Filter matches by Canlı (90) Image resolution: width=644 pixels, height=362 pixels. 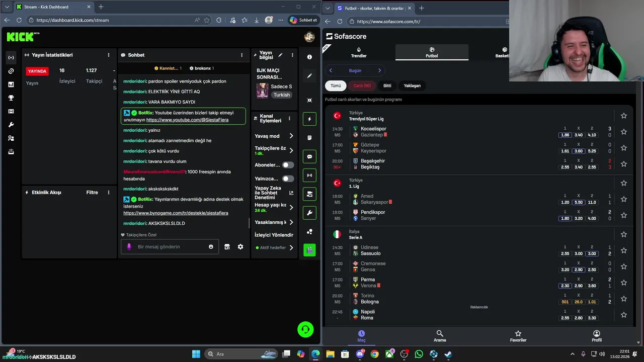[x=362, y=85]
